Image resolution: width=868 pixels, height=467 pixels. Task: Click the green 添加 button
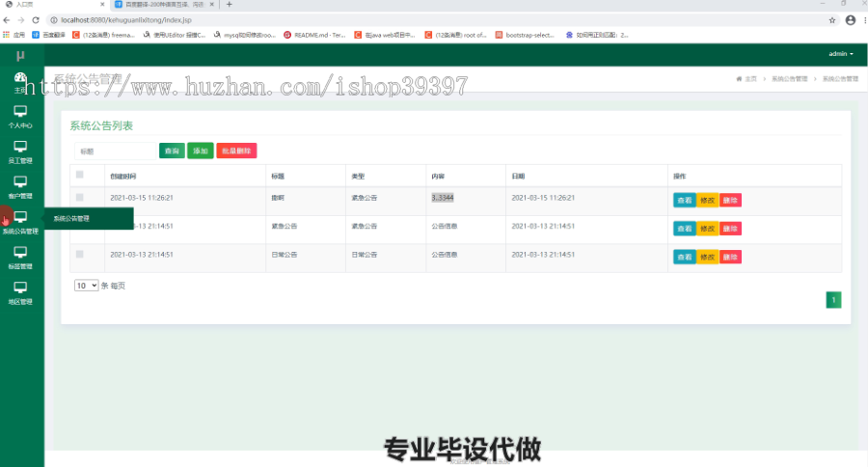tap(201, 151)
